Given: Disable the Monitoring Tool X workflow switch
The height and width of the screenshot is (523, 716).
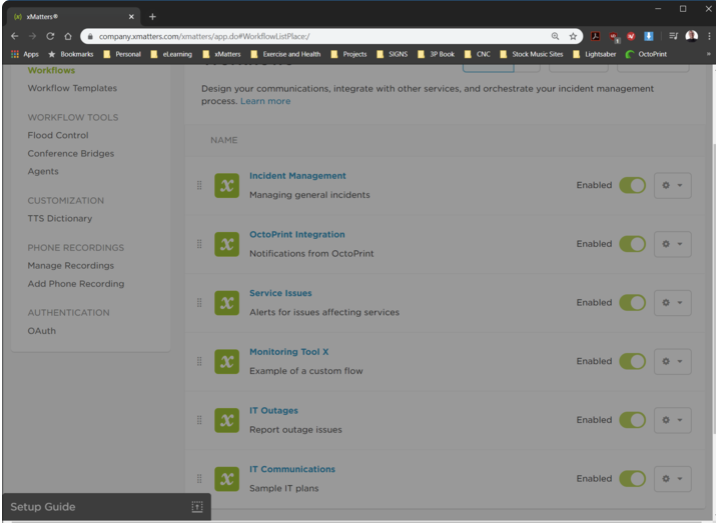Looking at the screenshot, I should (632, 361).
